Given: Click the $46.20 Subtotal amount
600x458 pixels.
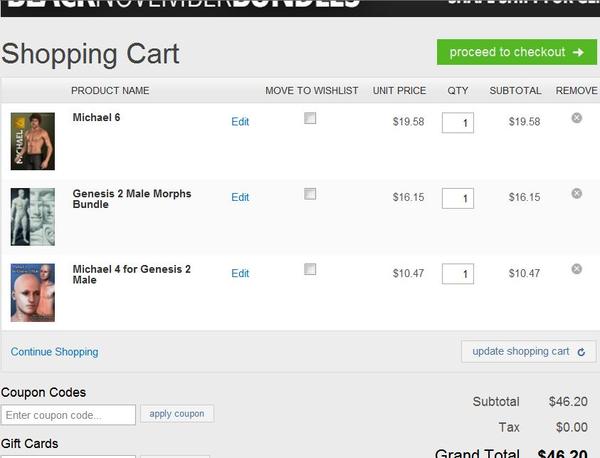Looking at the screenshot, I should click(x=568, y=401).
